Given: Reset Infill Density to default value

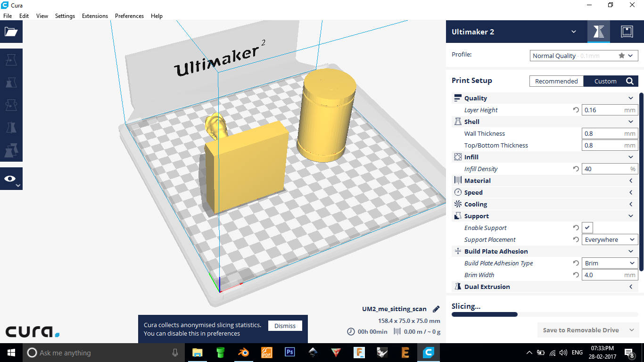Looking at the screenshot, I should (576, 169).
